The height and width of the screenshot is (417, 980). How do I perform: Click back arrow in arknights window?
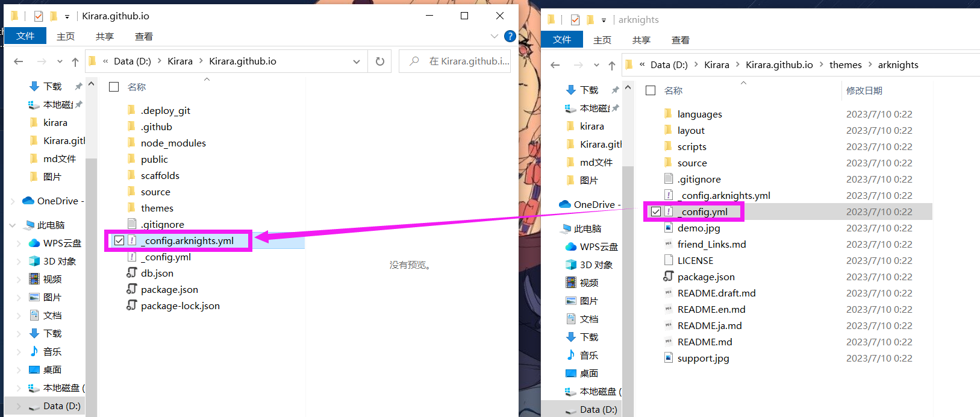555,65
